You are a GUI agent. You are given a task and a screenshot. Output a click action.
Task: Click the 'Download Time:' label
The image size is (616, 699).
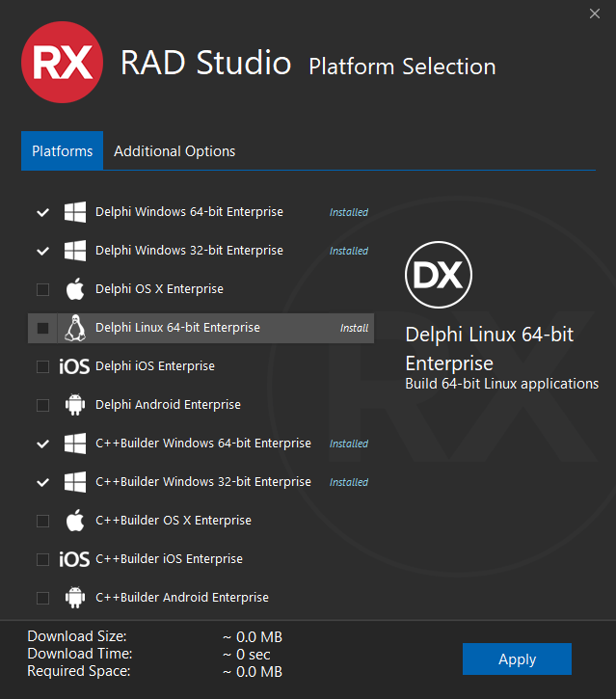pos(80,654)
